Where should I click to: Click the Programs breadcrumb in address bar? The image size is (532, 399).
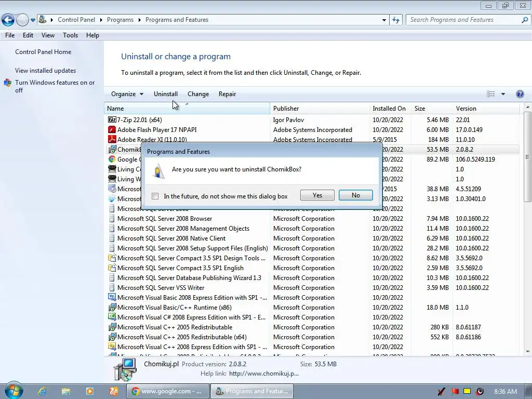point(120,20)
